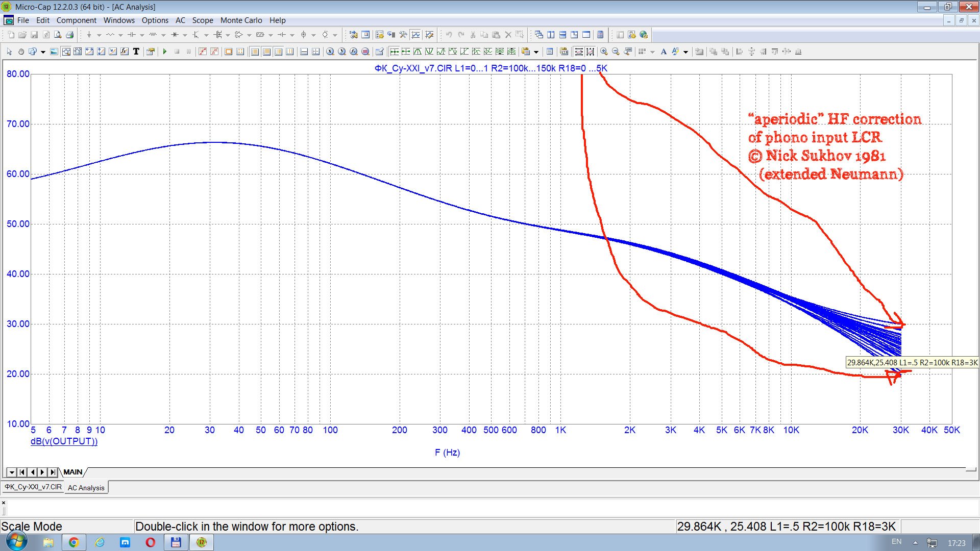Click the Zoom Out magnifier icon
980x551 pixels.
(616, 52)
